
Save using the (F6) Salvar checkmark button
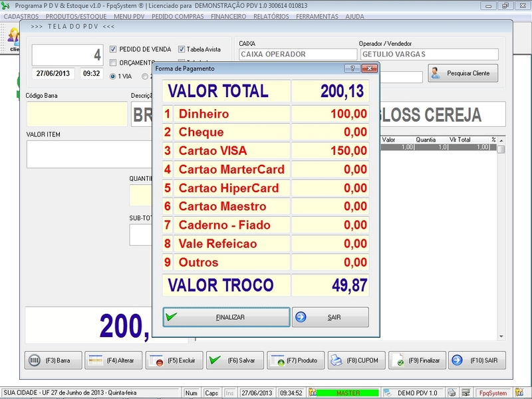click(235, 360)
